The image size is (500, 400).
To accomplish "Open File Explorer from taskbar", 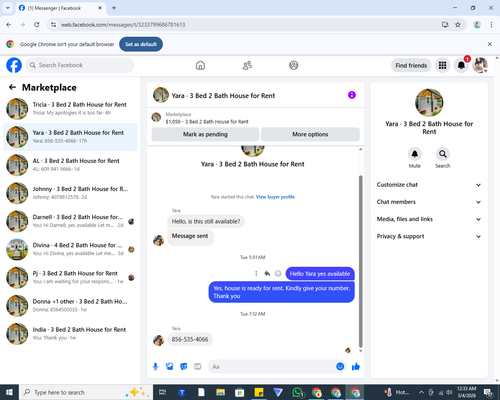I will click(220, 392).
